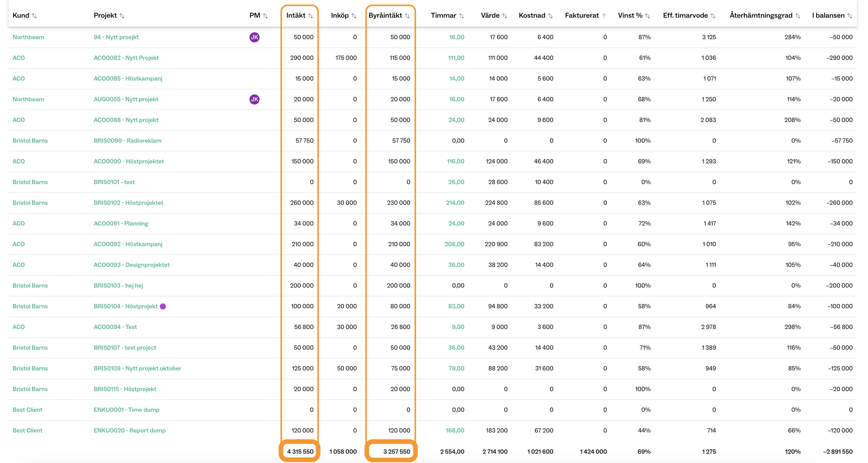Sort by Återhämtningsgrad arrow icon
868x463 pixels.
point(798,16)
